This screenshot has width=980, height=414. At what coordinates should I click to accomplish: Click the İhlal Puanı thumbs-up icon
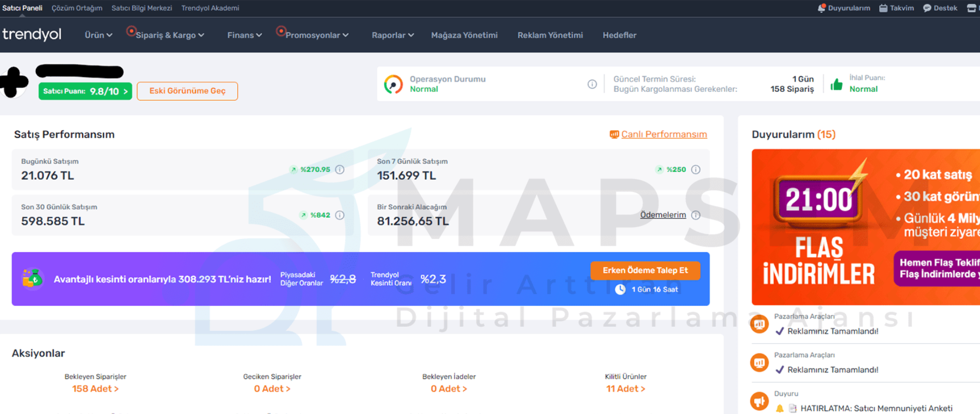pos(836,84)
